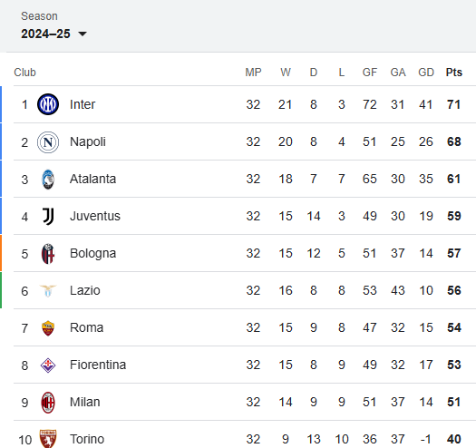The height and width of the screenshot is (448, 476).
Task: Click the Fiorentina team name
Action: pyautogui.click(x=98, y=365)
